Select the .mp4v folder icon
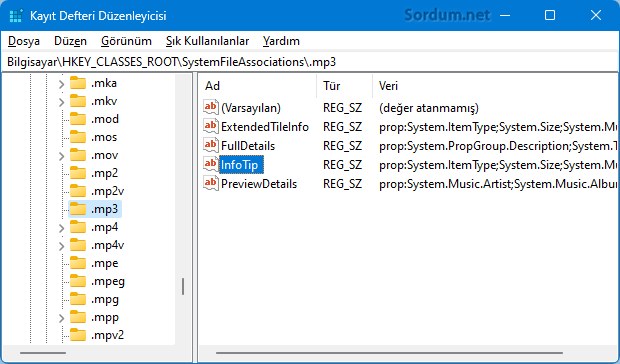The height and width of the screenshot is (364, 620). click(78, 245)
